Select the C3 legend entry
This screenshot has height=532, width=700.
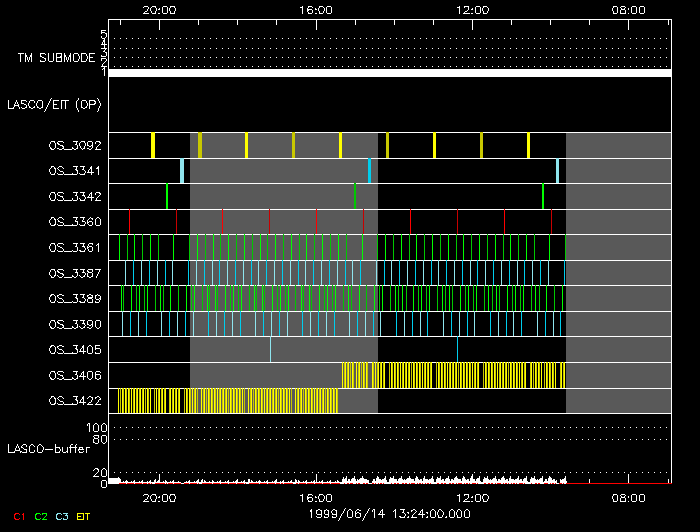62,516
